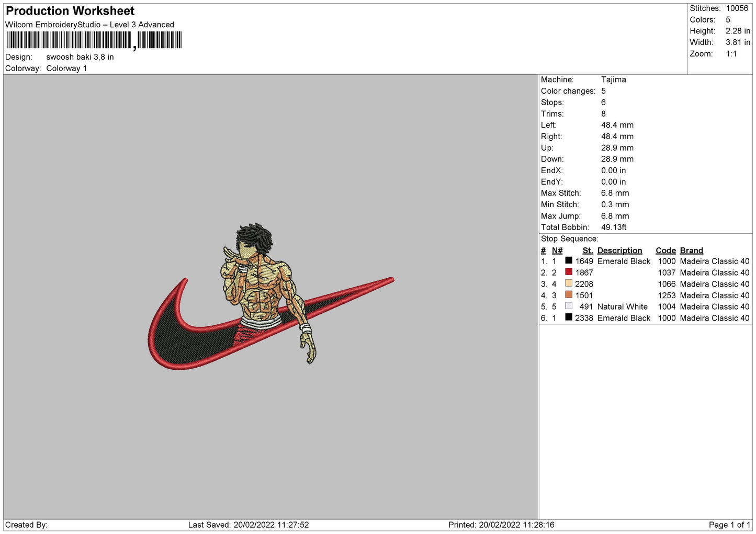The width and height of the screenshot is (756, 534).
Task: Click the red swatch with stitch count 1867
Action: [569, 272]
